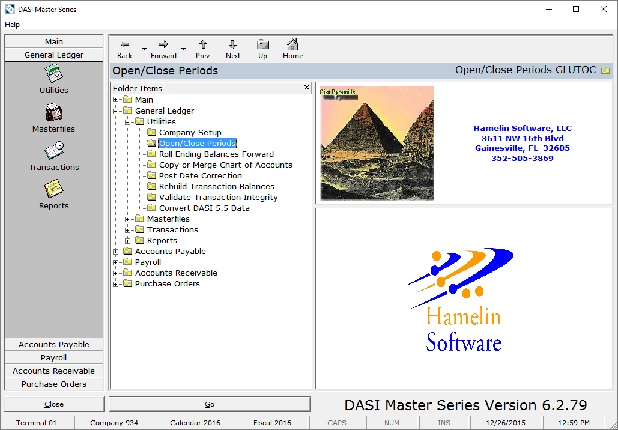
Task: Select Copy or Merge Chart of Accounts
Action: tap(225, 165)
